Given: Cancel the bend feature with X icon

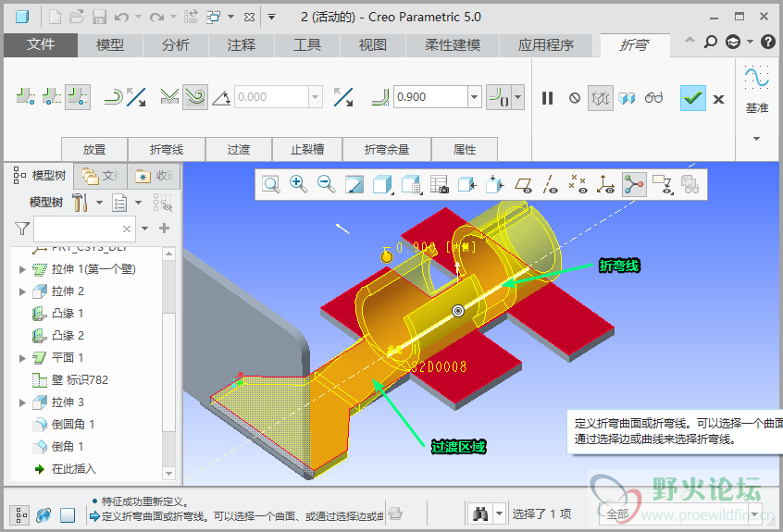Looking at the screenshot, I should click(x=718, y=99).
